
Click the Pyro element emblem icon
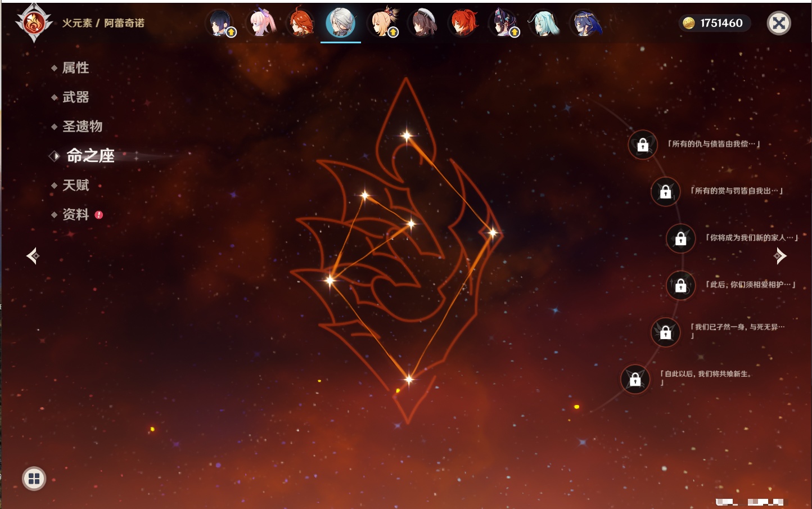pos(34,23)
